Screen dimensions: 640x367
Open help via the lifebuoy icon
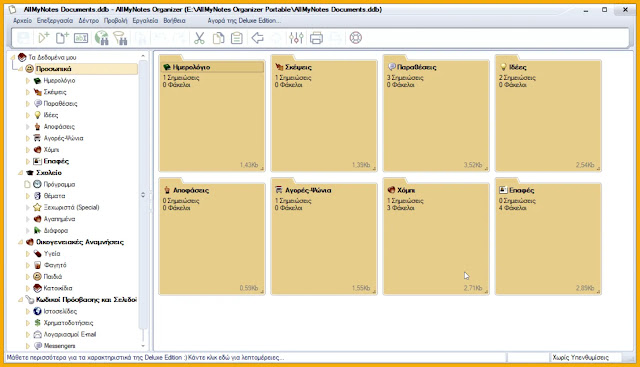pos(356,38)
